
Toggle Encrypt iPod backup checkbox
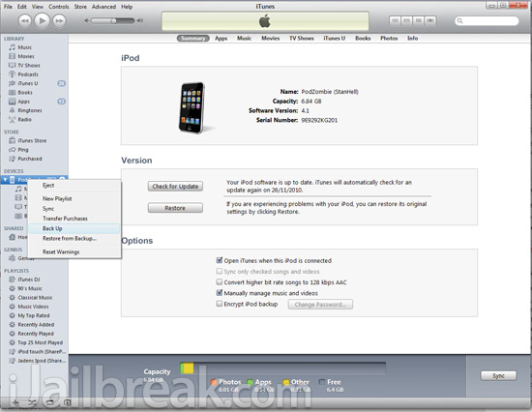click(x=220, y=304)
